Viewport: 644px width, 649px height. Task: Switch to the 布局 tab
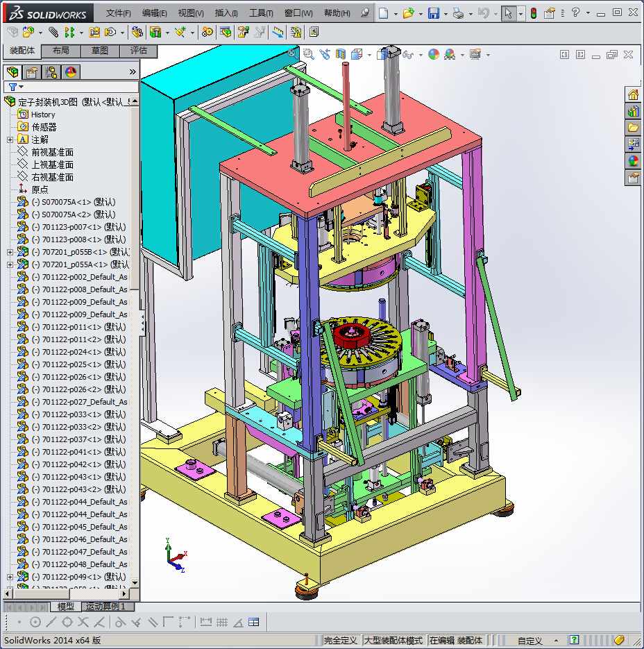[61, 51]
